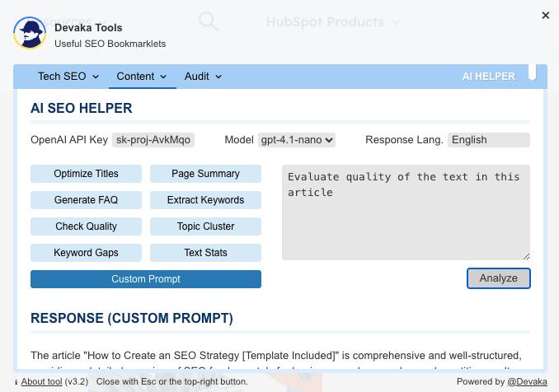Switch to the AI HELPER tab

tap(488, 77)
